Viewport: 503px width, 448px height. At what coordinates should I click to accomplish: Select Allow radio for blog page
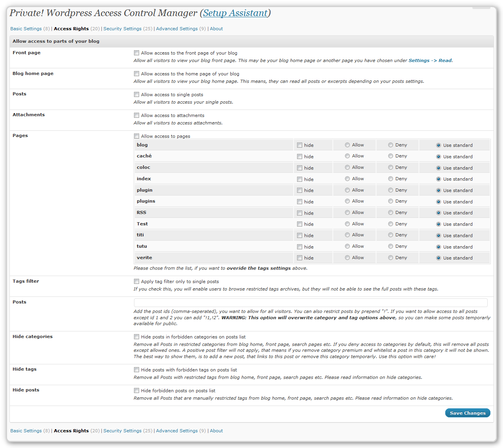coord(347,145)
